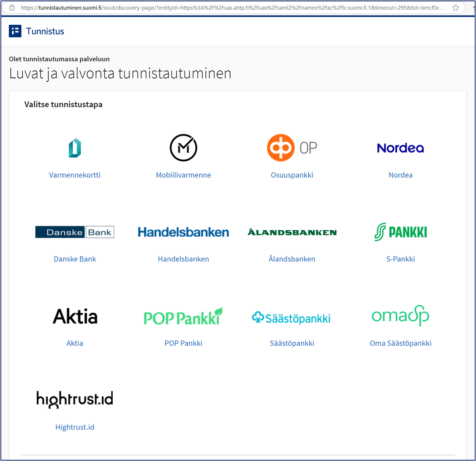Pick the Handelsbanken logo

point(183,232)
